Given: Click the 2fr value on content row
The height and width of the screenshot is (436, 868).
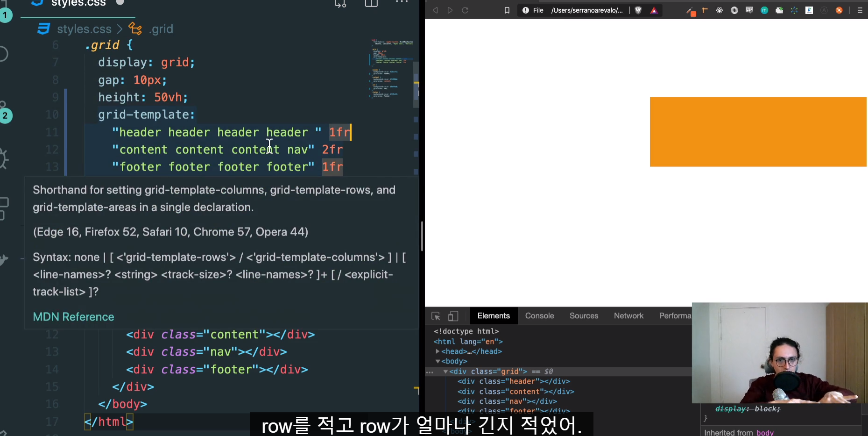Looking at the screenshot, I should click(x=332, y=150).
